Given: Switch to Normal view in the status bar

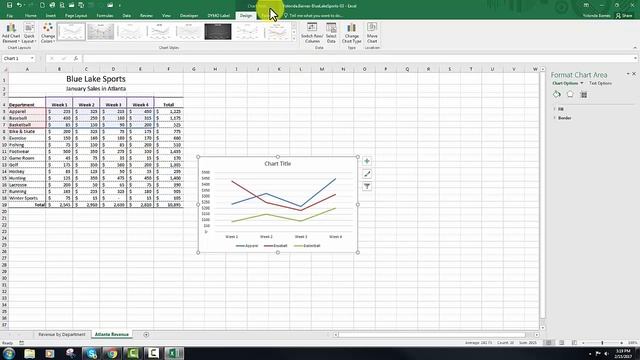Looking at the screenshot, I should (x=549, y=343).
